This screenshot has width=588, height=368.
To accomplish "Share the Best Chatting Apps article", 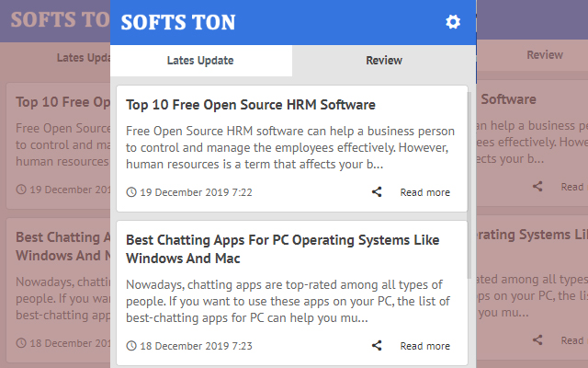I will [377, 346].
